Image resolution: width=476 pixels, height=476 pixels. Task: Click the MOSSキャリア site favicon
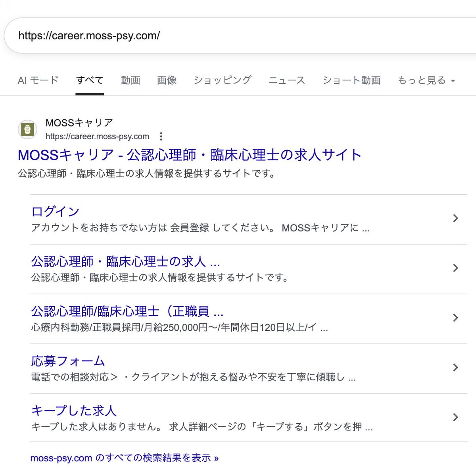coord(27,129)
